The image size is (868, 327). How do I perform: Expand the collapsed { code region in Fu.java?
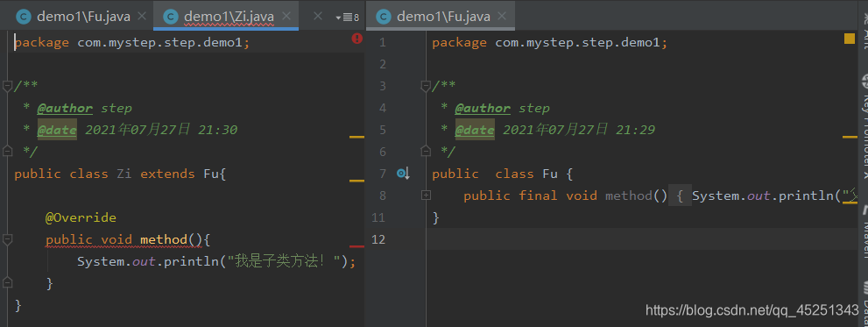(x=681, y=195)
